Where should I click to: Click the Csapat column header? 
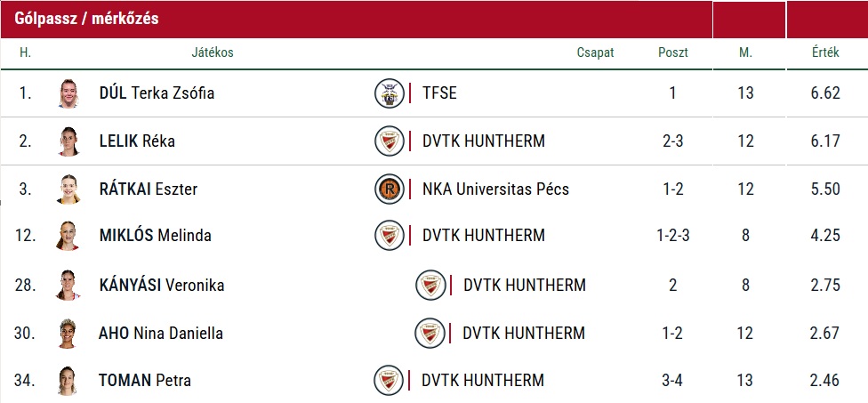595,52
